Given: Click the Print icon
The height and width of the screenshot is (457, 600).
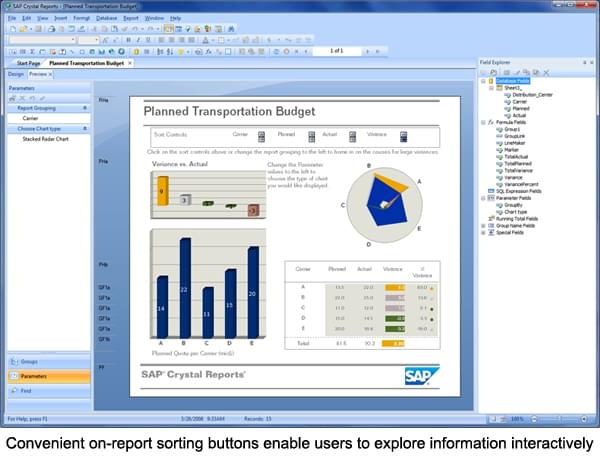Looking at the screenshot, I should tap(51, 29).
